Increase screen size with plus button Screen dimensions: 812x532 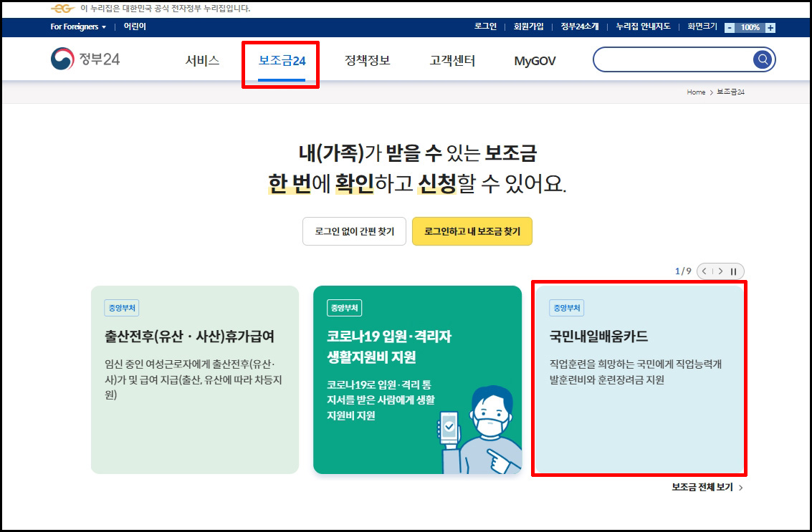click(770, 27)
